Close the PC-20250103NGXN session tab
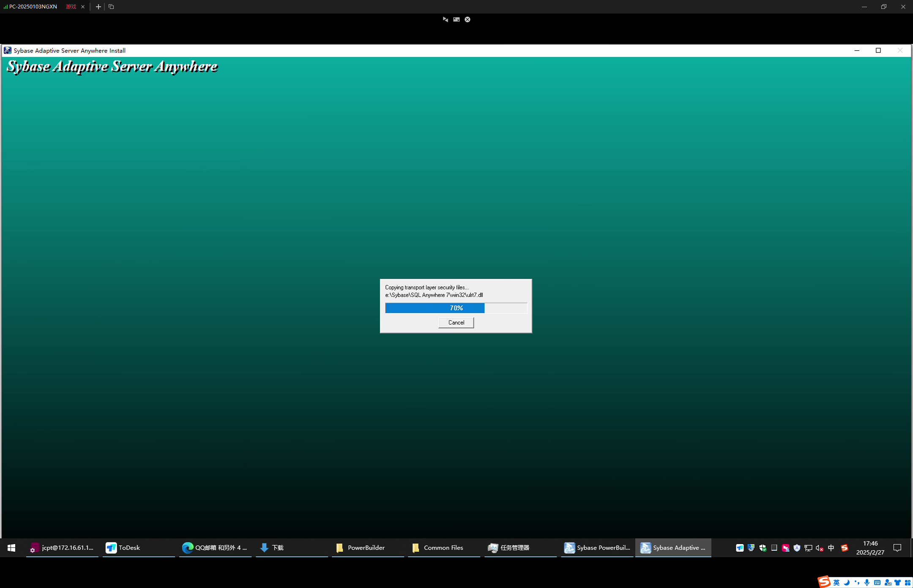The width and height of the screenshot is (913, 588). coord(83,7)
